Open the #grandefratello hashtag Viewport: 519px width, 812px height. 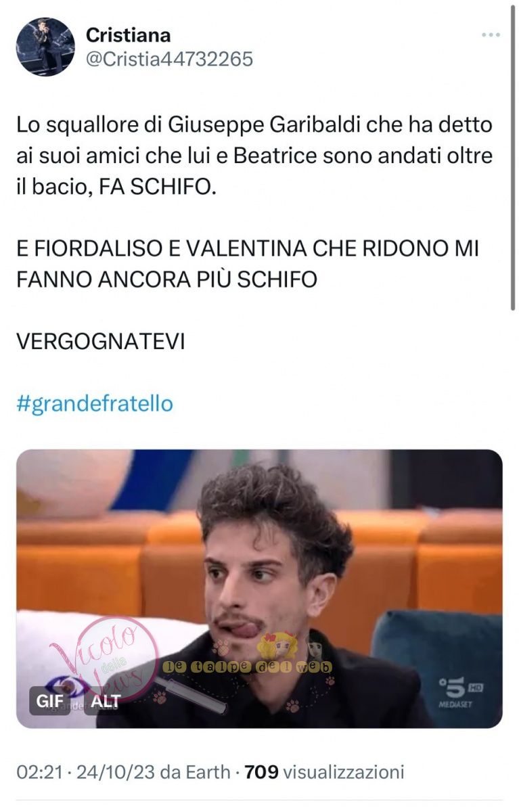pos(95,404)
